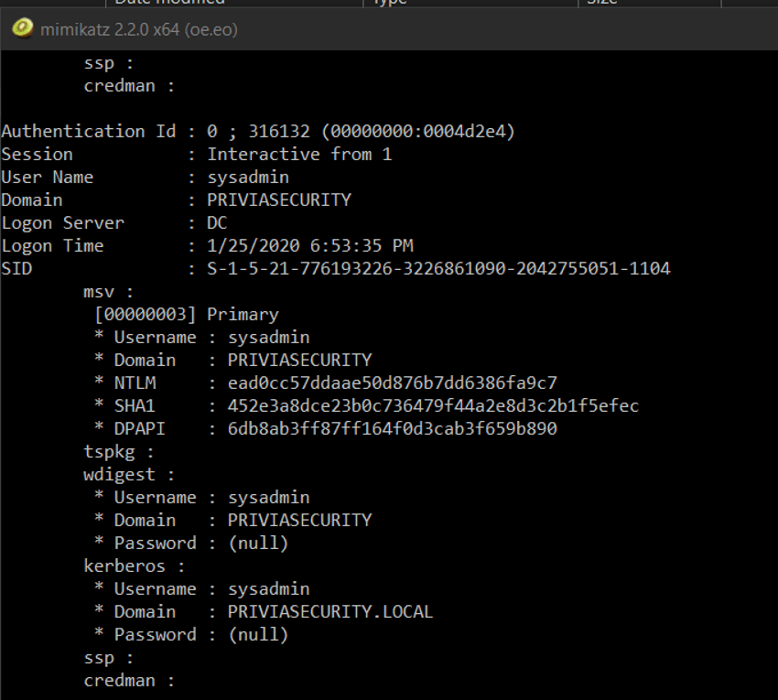Image resolution: width=778 pixels, height=700 pixels.
Task: Click the kerberos domain PRIVIASECURITY.LOCAL
Action: coord(330,611)
